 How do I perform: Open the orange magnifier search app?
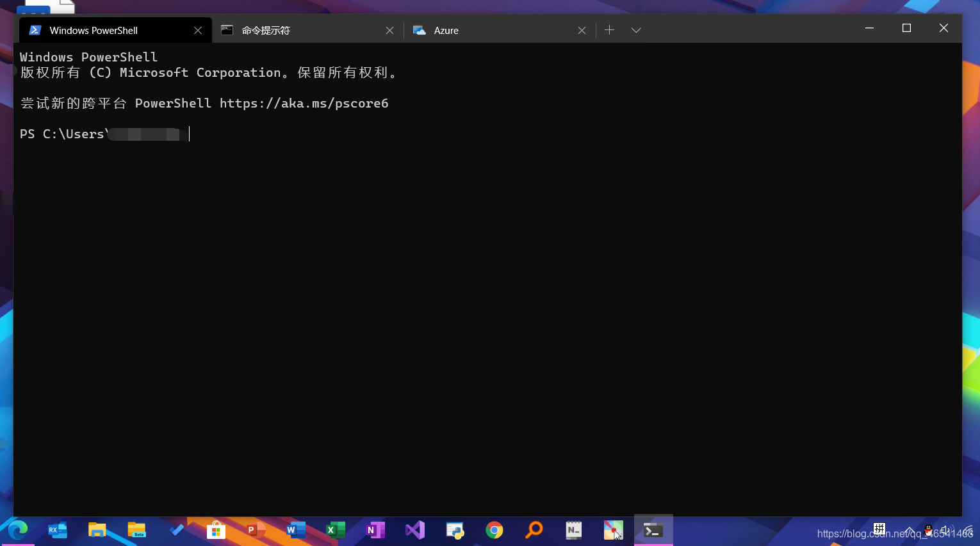(x=534, y=530)
